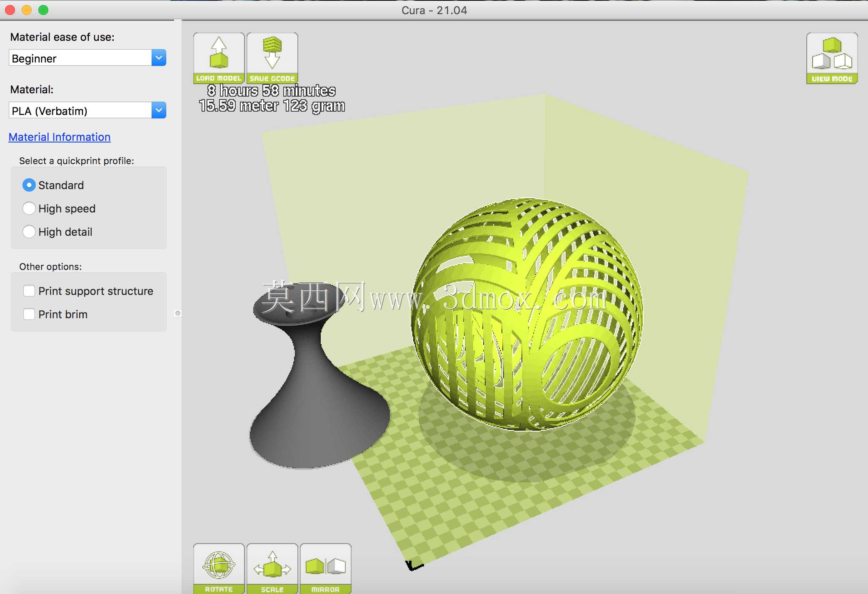This screenshot has height=594, width=868.
Task: Open the View Mode selector
Action: [x=832, y=58]
